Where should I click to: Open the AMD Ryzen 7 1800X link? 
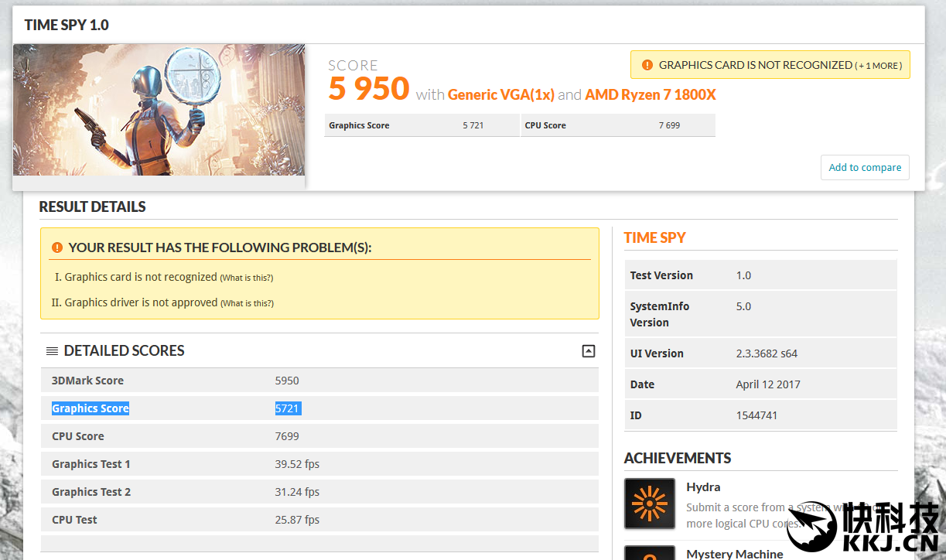pyautogui.click(x=651, y=94)
